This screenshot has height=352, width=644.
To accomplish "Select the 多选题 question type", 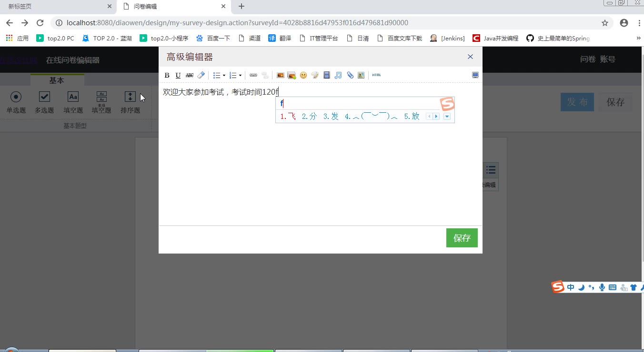I will click(x=44, y=102).
